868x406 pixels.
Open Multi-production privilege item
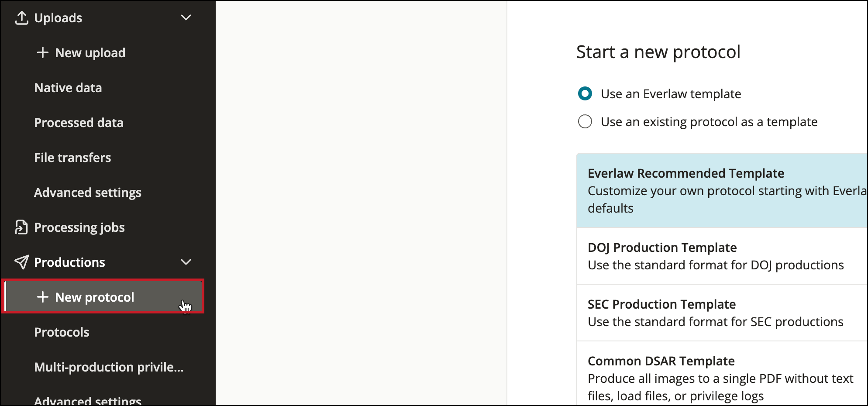click(x=109, y=367)
